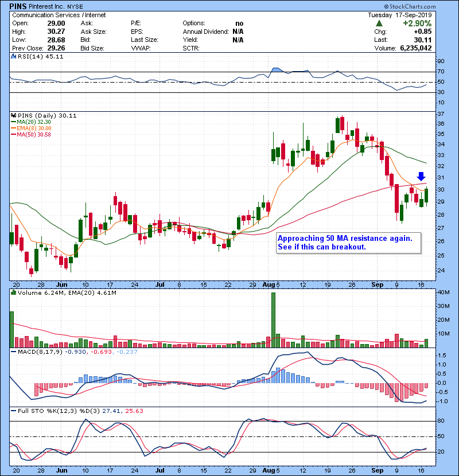Click the 'EPS:' label
The image size is (459, 476).
point(137,32)
